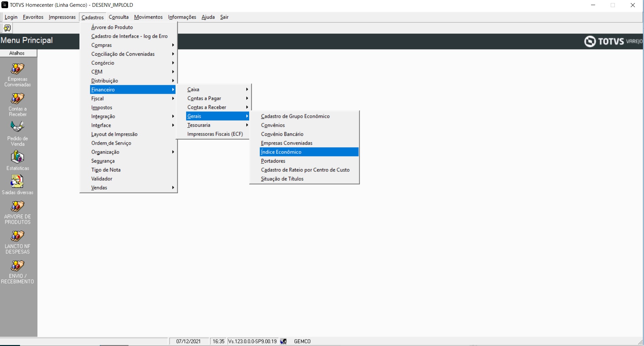Select Impressoras Fiscais (ECF) entry
This screenshot has height=346, width=644.
218,134
